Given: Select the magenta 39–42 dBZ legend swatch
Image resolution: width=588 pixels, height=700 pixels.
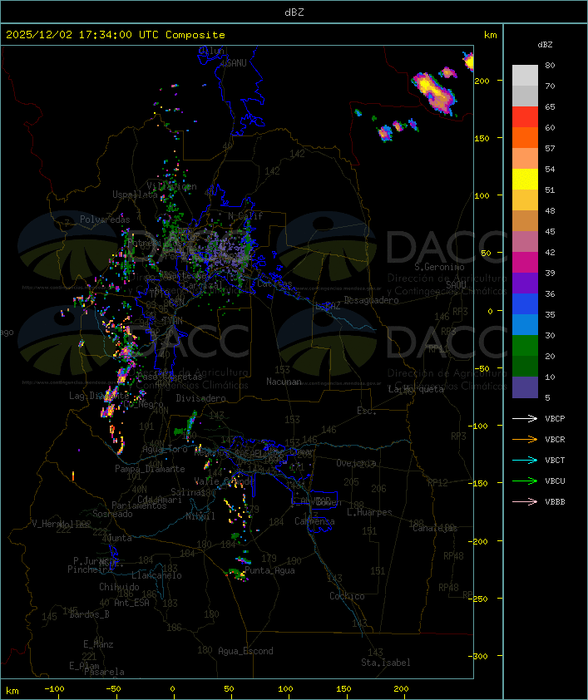Looking at the screenshot, I should pyautogui.click(x=525, y=263).
